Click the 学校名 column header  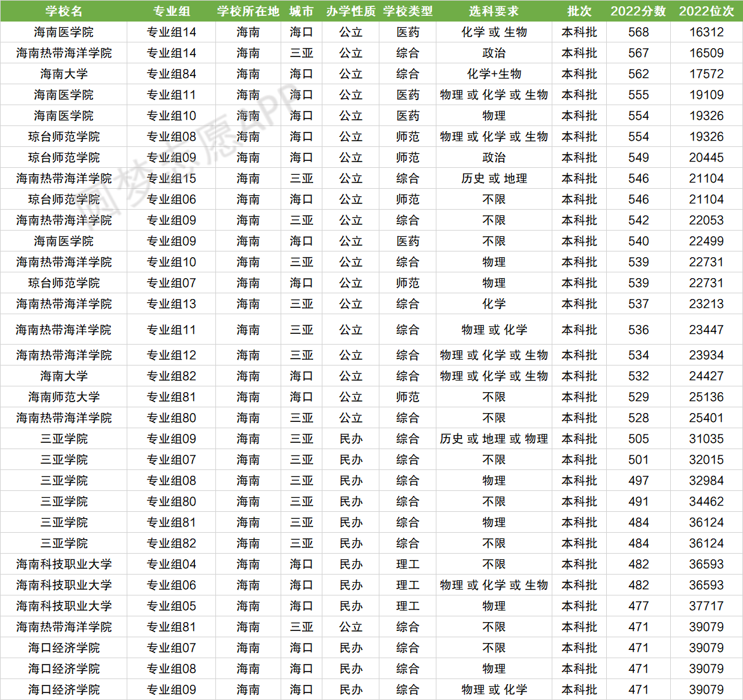[63, 11]
